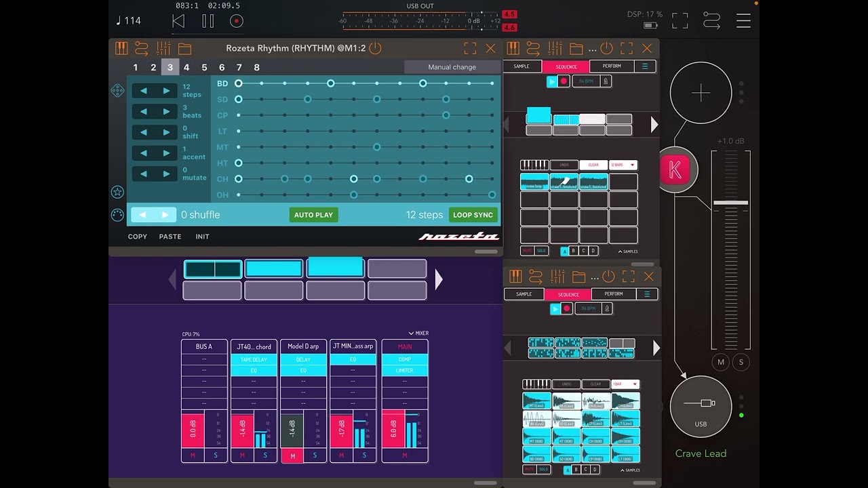
Task: Click keyboard icon in upper sampler window header
Action: [513, 49]
